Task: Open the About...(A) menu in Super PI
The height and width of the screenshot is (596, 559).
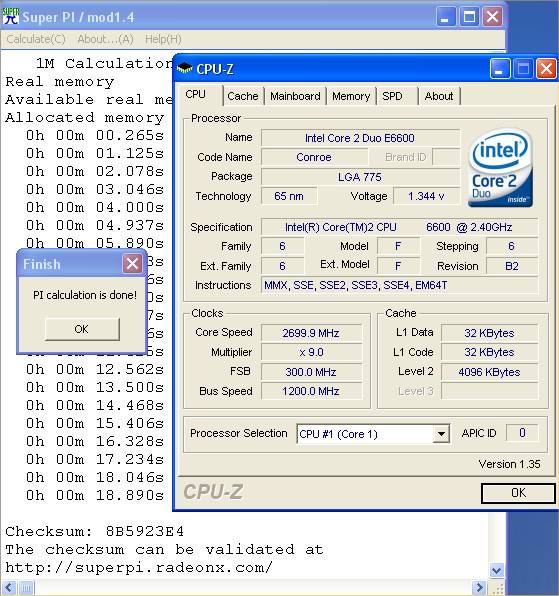Action: [105, 39]
